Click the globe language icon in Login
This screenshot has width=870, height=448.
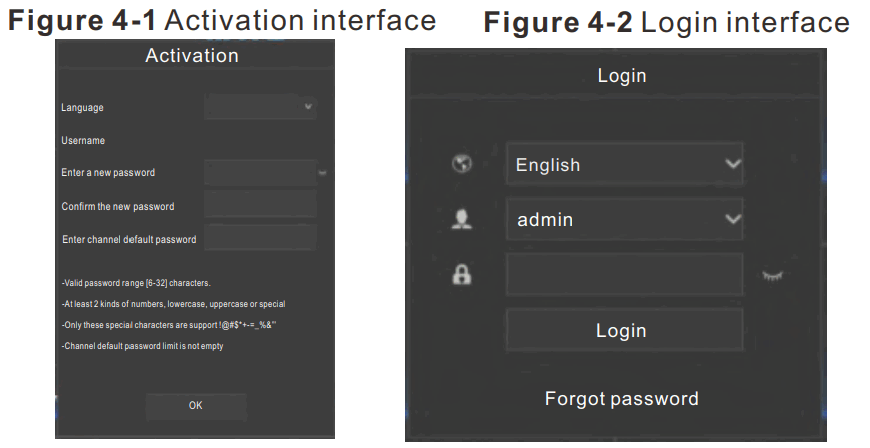pos(462,165)
